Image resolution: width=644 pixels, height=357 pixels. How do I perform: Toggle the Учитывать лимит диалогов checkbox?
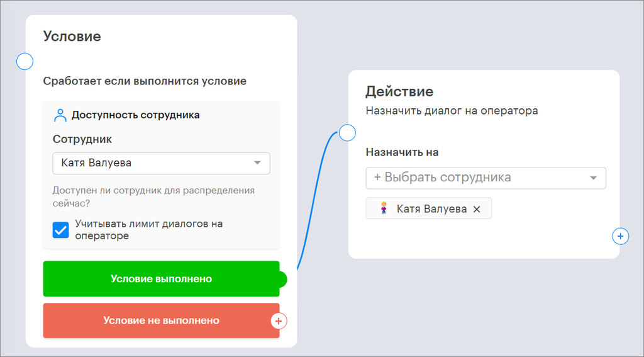[x=61, y=230]
